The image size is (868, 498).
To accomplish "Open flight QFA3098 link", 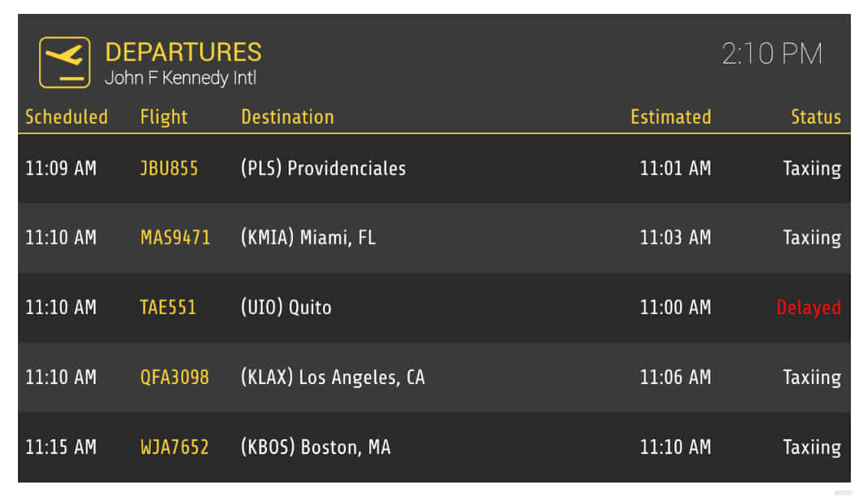I will (x=174, y=378).
